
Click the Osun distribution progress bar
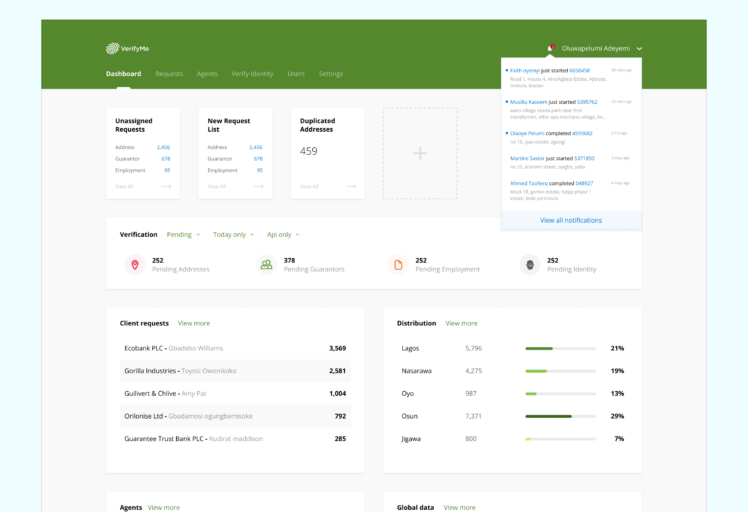coord(561,416)
